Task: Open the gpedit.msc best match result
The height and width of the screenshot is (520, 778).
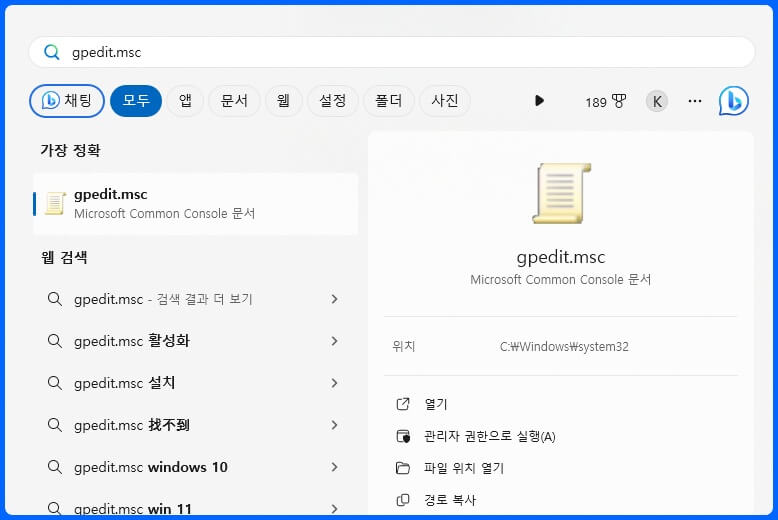Action: tap(195, 204)
